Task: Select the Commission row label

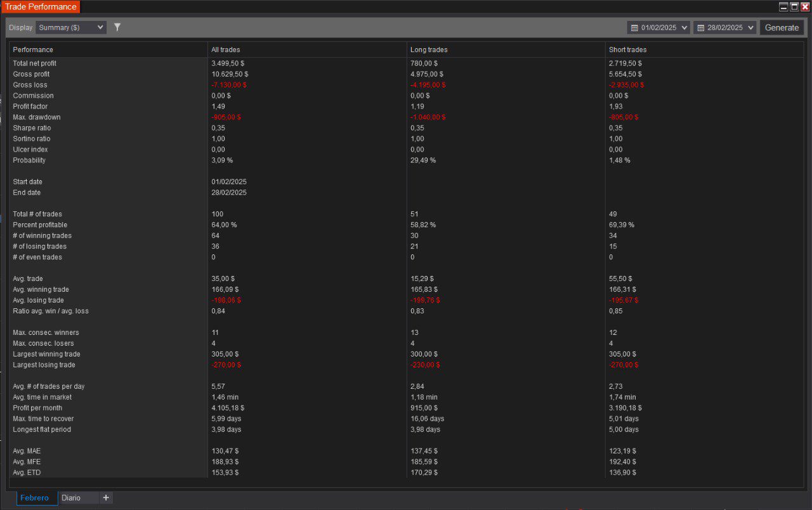Action: [x=33, y=96]
